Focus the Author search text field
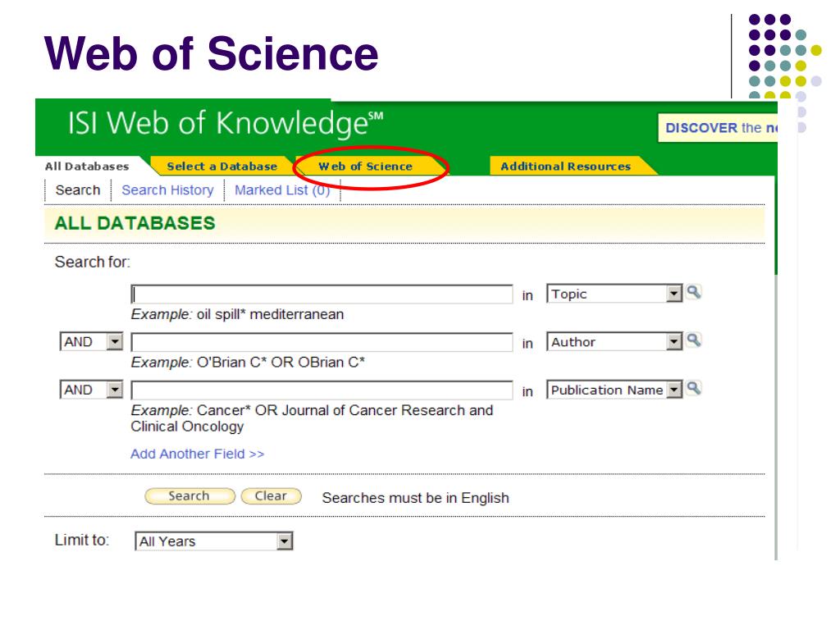Image resolution: width=840 pixels, height=630 pixels. pyautogui.click(x=322, y=342)
